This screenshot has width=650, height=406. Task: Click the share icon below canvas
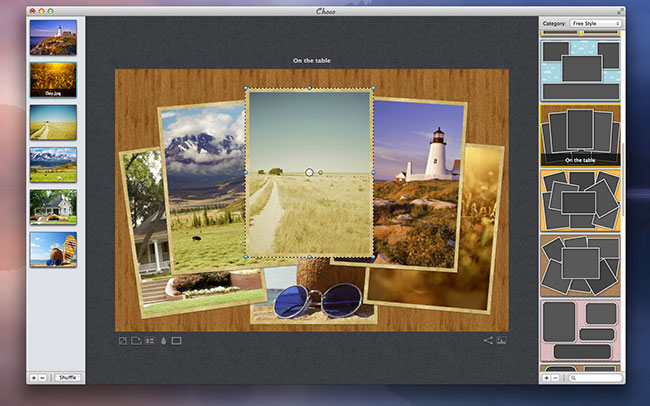coord(488,341)
